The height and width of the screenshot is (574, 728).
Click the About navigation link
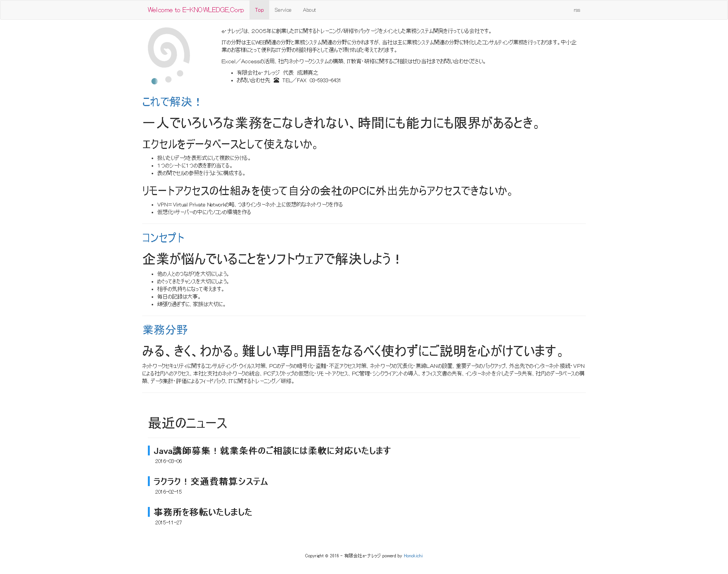tap(309, 9)
